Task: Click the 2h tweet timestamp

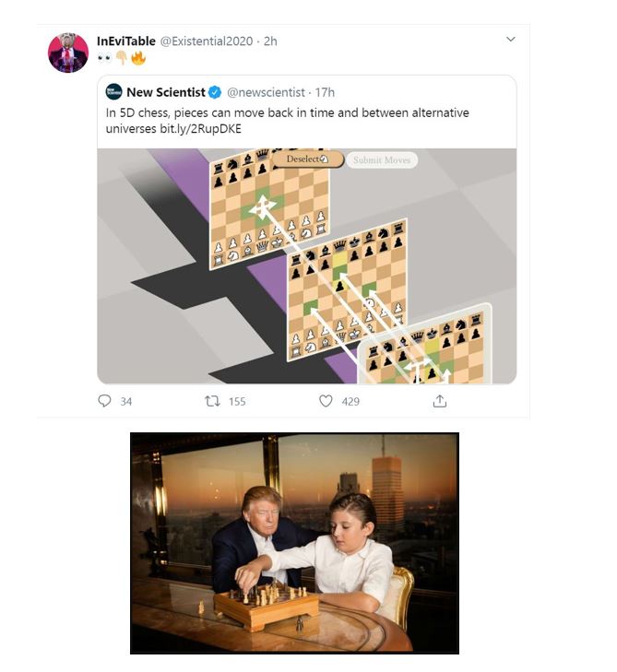Action: click(270, 41)
